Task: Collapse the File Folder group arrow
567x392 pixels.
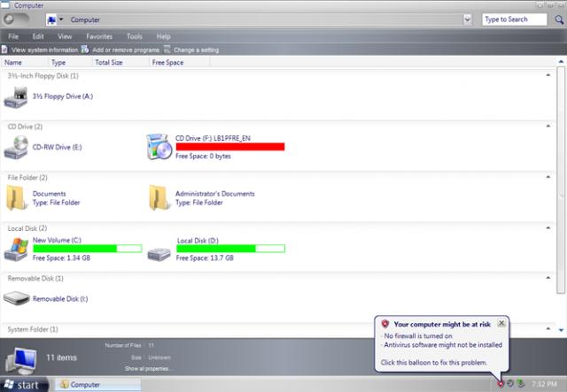Action: pyautogui.click(x=548, y=177)
